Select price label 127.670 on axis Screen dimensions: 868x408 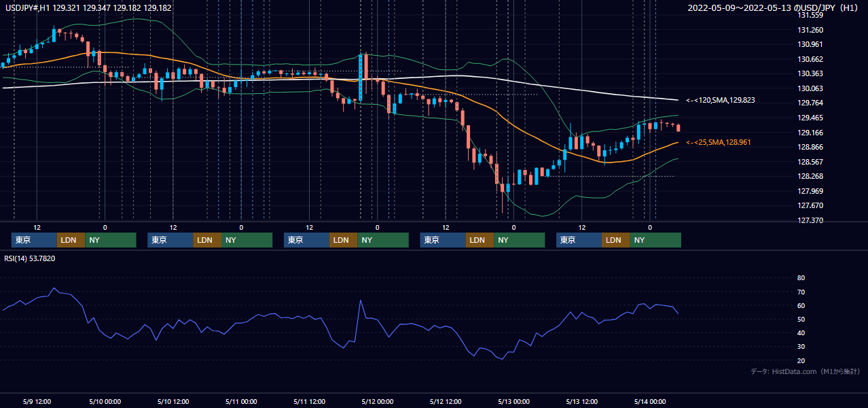point(810,205)
